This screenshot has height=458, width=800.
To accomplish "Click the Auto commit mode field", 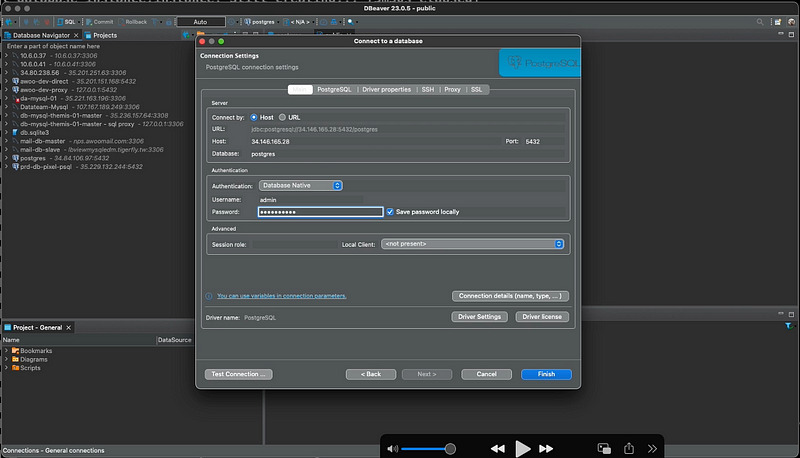I will pos(201,22).
